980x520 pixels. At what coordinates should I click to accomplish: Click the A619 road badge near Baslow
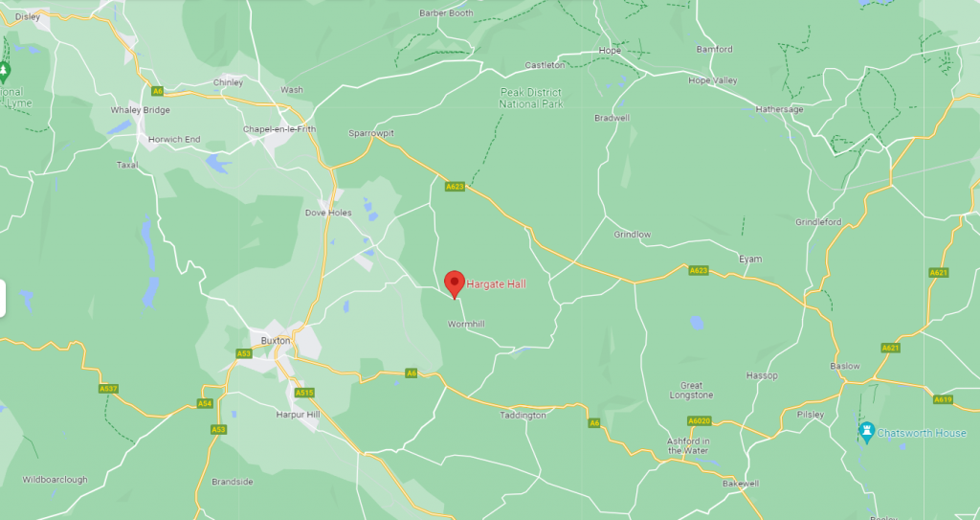tap(943, 399)
